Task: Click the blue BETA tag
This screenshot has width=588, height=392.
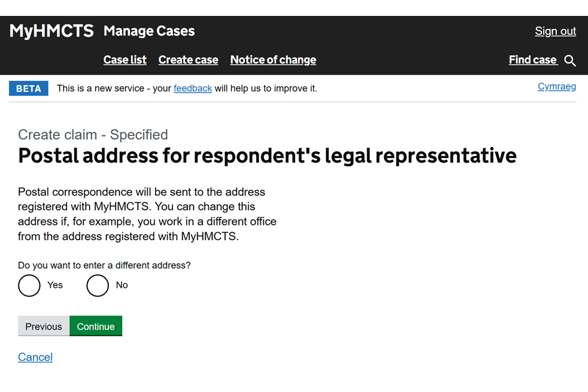Action: [x=29, y=88]
